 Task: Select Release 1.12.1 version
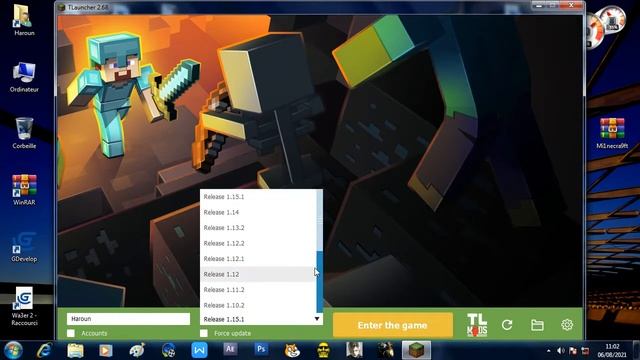[258, 259]
